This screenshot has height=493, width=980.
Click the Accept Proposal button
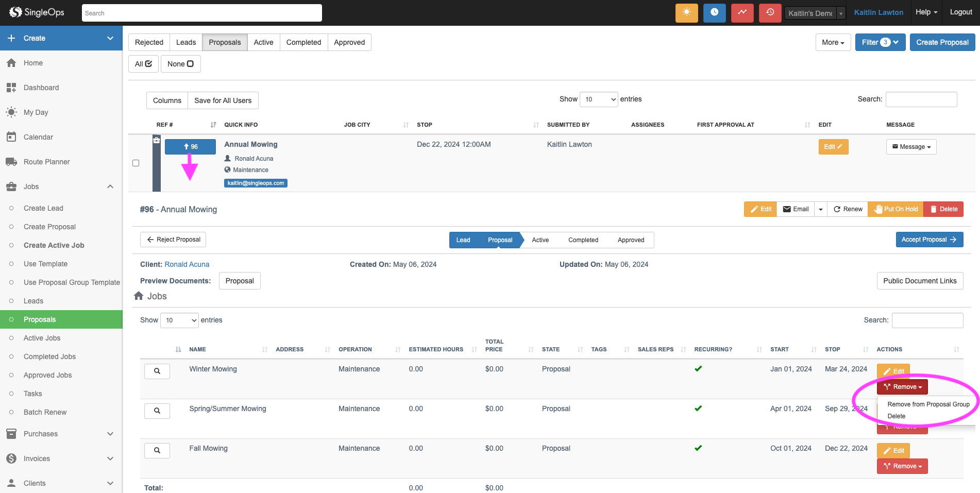pos(929,240)
